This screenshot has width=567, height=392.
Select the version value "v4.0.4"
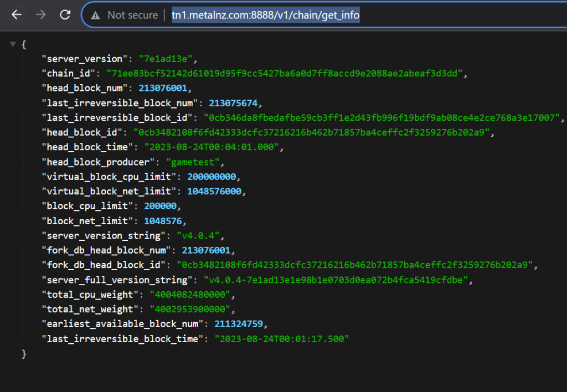click(x=198, y=236)
